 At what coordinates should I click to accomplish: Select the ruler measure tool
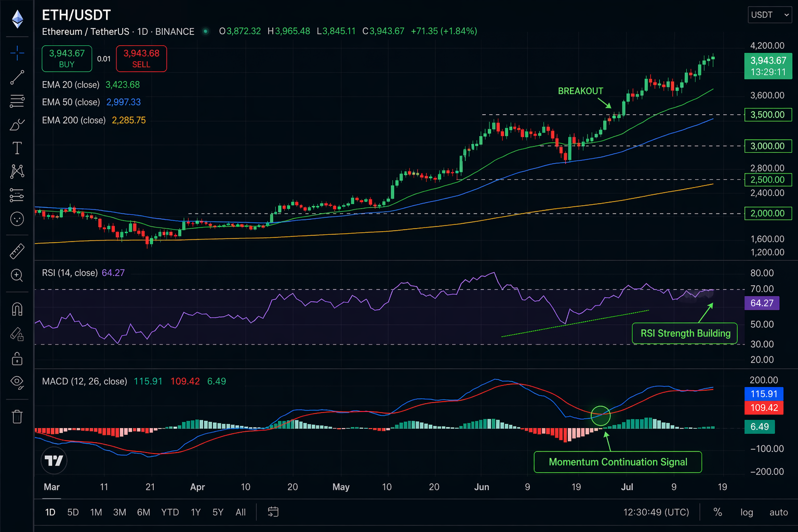pos(17,251)
